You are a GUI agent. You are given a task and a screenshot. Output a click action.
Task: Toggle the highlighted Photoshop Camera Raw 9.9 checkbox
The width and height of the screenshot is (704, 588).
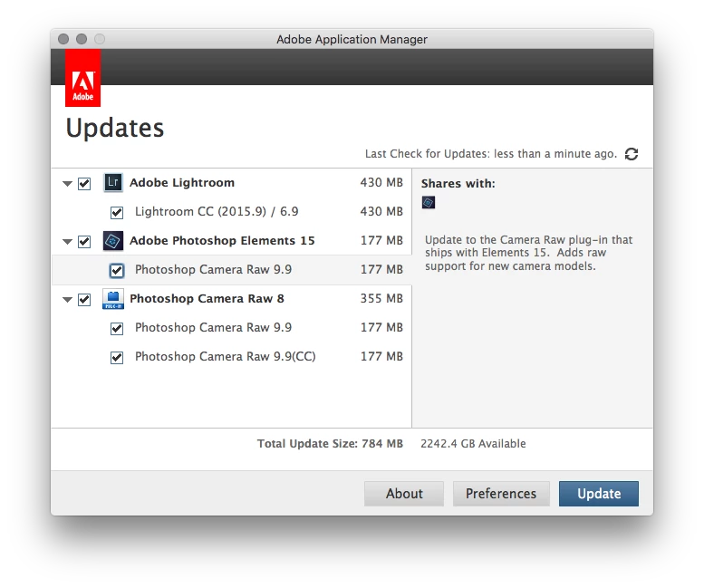coord(117,270)
